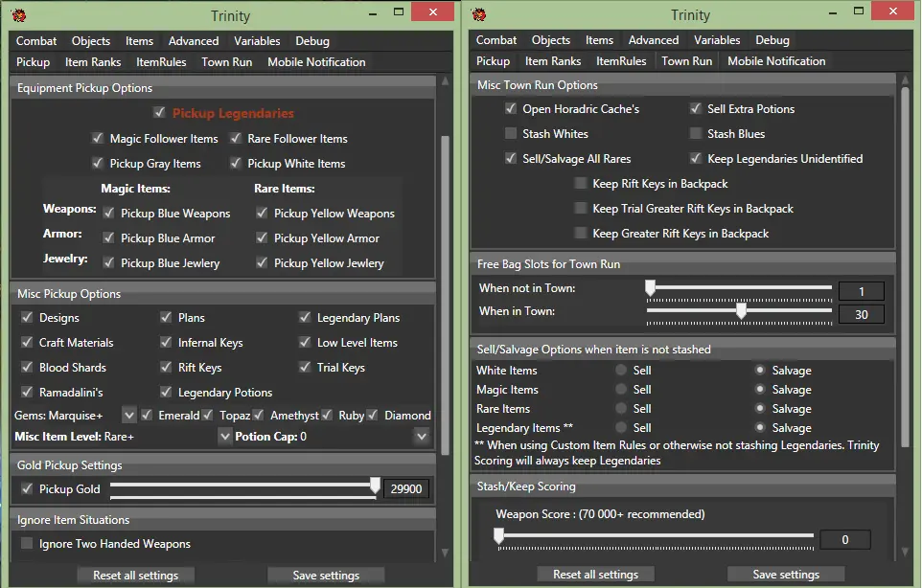Toggle Sell Extra Potions checkbox
The image size is (922, 588).
click(x=696, y=108)
